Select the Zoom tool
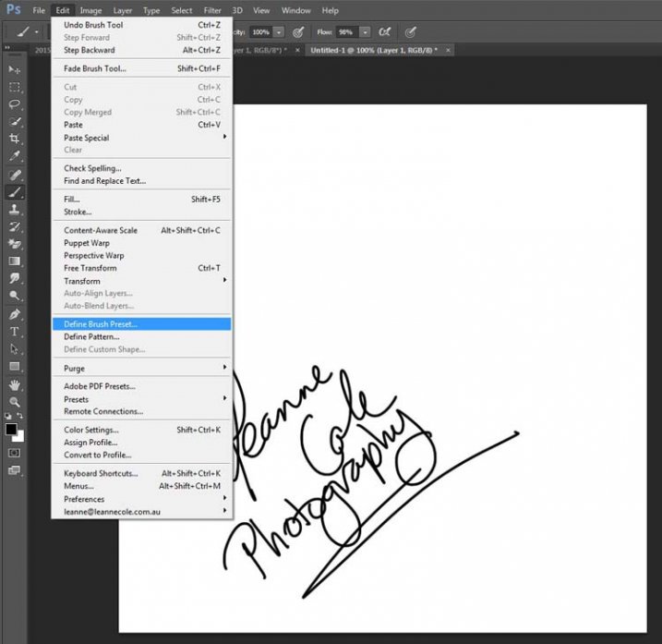The height and width of the screenshot is (644, 662). (x=15, y=402)
